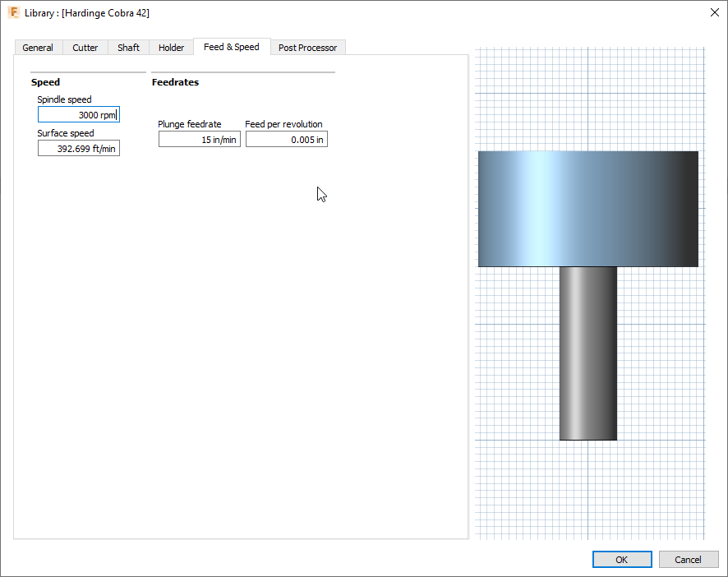The image size is (728, 577).
Task: Stay on the Feed & Speed tab
Action: coord(232,47)
